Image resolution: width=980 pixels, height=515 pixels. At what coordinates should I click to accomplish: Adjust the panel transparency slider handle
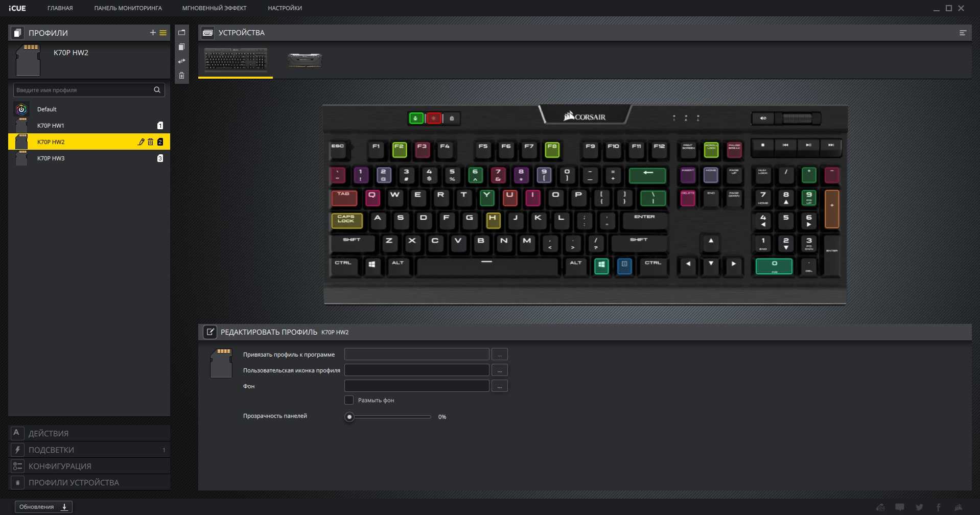pos(349,417)
